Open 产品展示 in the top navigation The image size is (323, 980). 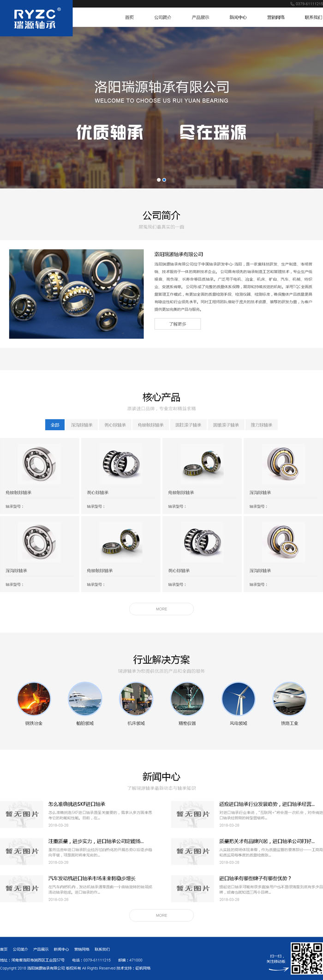pyautogui.click(x=200, y=18)
